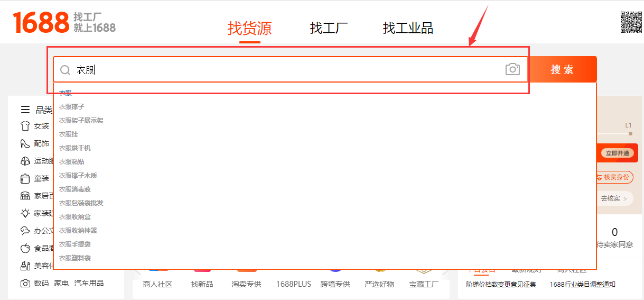The width and height of the screenshot is (644, 300).
Task: Choose suggestion 衣服烘干机
Action: point(74,148)
